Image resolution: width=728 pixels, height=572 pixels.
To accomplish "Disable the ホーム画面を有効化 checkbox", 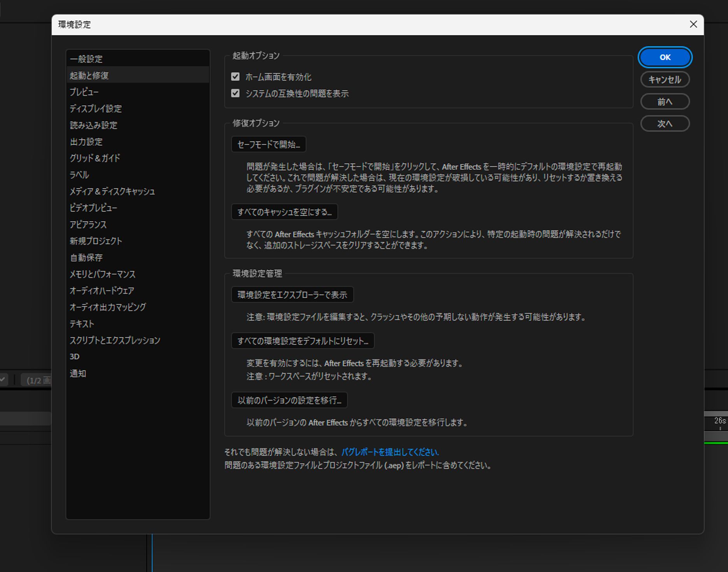I will [235, 77].
